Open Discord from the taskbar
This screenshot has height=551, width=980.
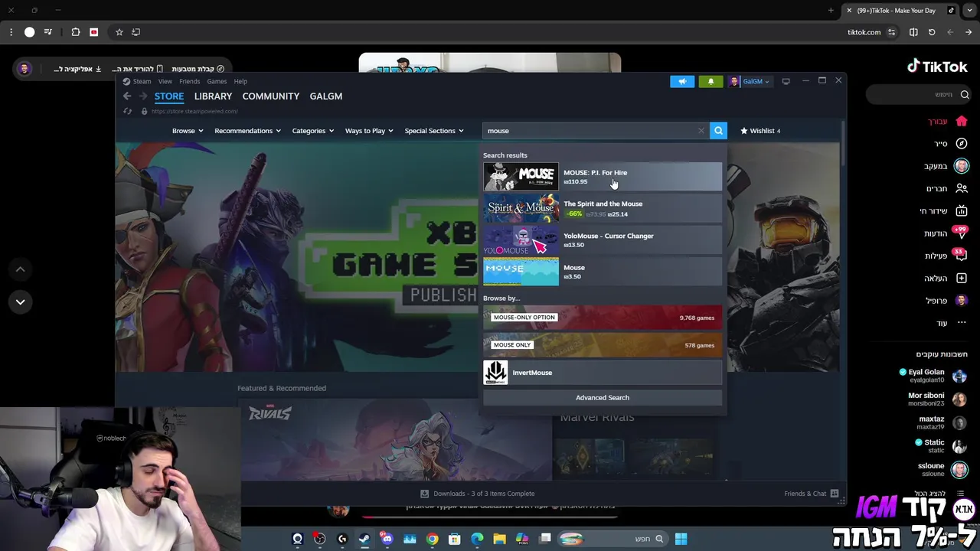coord(387,539)
